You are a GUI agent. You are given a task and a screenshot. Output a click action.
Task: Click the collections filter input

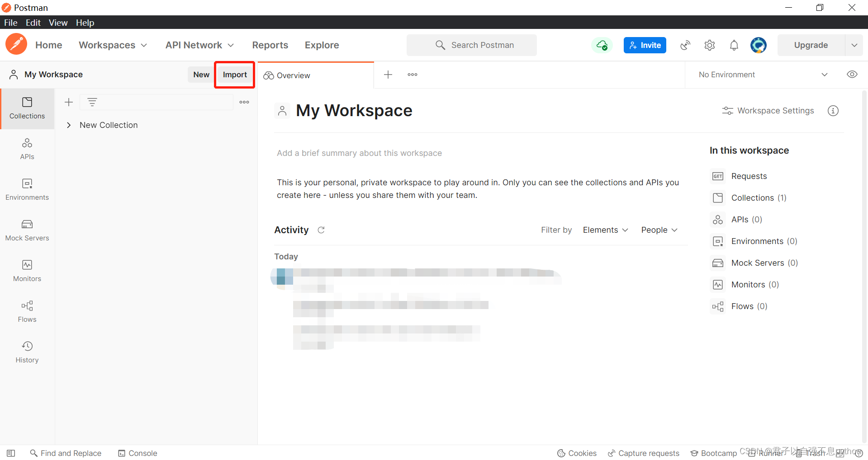157,102
